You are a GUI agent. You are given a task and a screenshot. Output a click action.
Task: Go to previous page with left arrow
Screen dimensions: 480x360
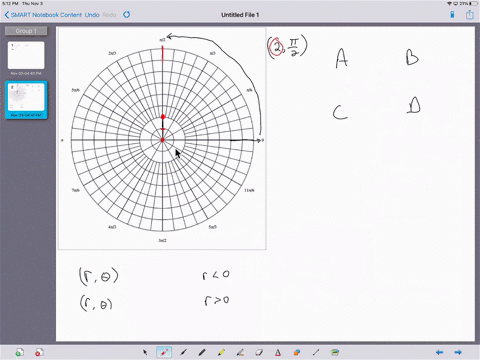click(x=440, y=352)
